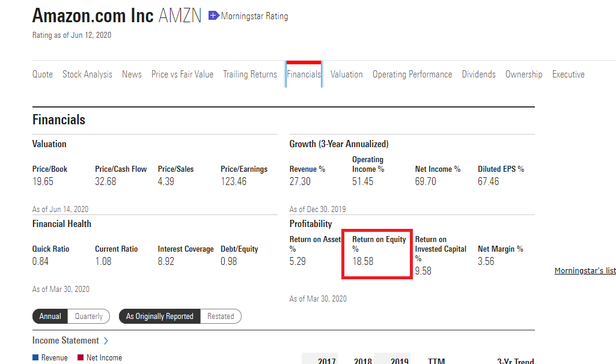This screenshot has width=616, height=364.
Task: Switch to Quarterly data view
Action: click(89, 316)
